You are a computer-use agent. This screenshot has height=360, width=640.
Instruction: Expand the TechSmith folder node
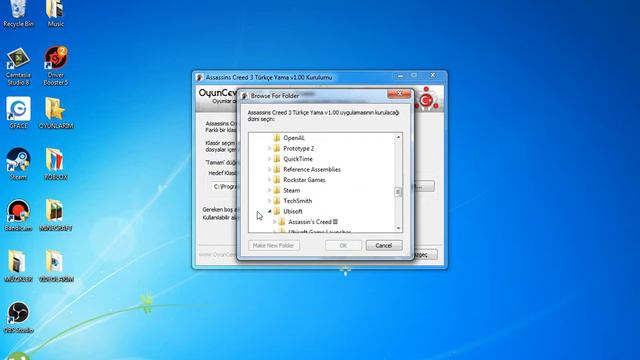click(269, 201)
